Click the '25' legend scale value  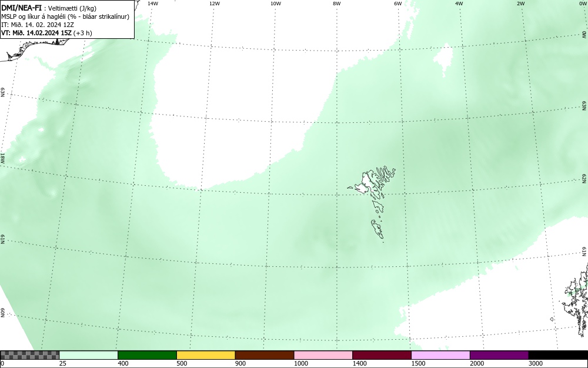63,363
